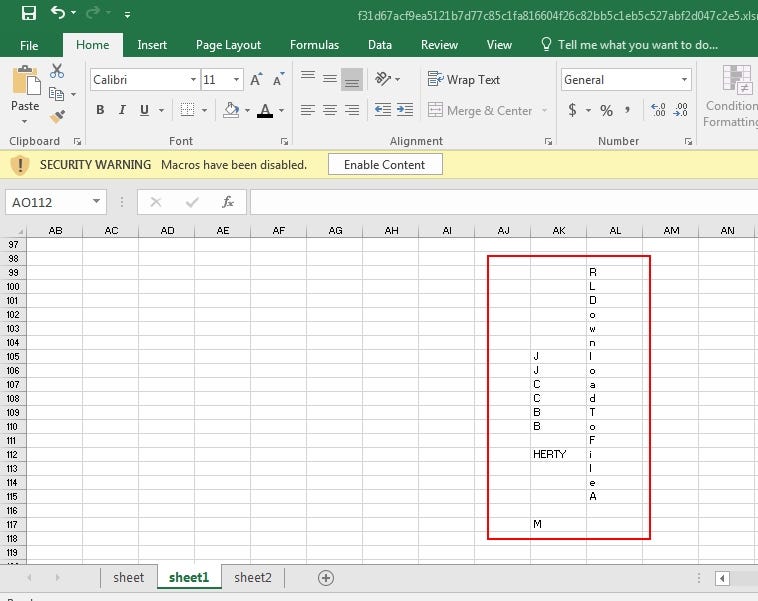
Task: Click the Name Box showing AO112
Action: (x=56, y=202)
